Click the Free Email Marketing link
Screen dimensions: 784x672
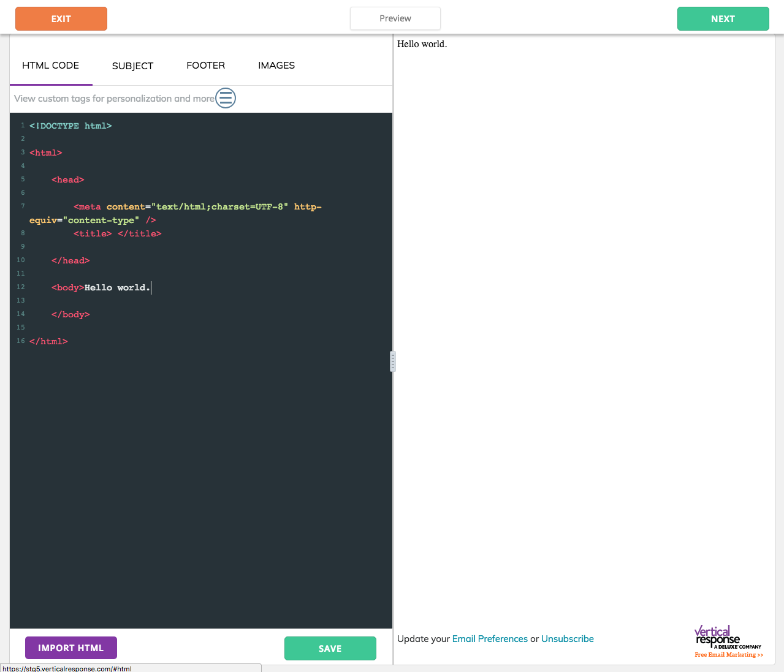pyautogui.click(x=729, y=655)
